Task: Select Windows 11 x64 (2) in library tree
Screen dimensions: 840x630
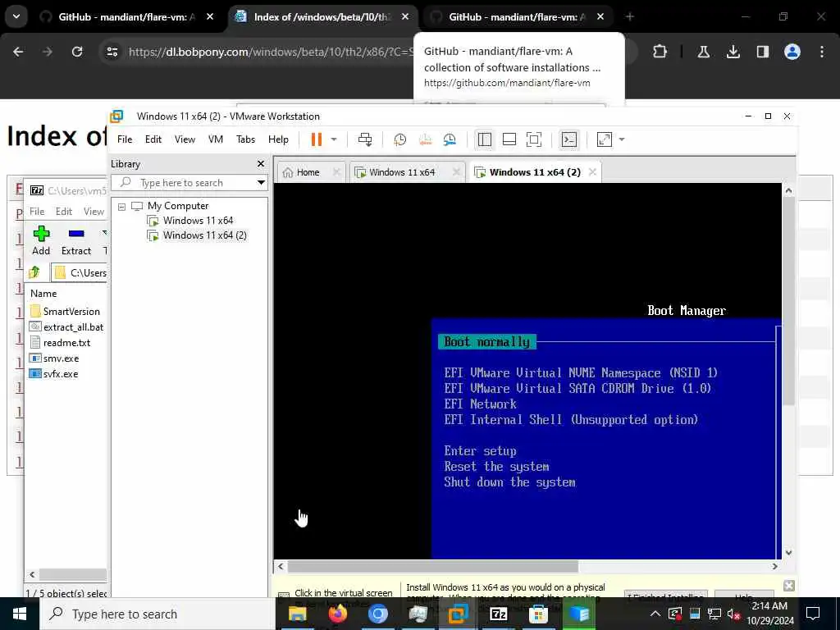Action: pyautogui.click(x=204, y=235)
